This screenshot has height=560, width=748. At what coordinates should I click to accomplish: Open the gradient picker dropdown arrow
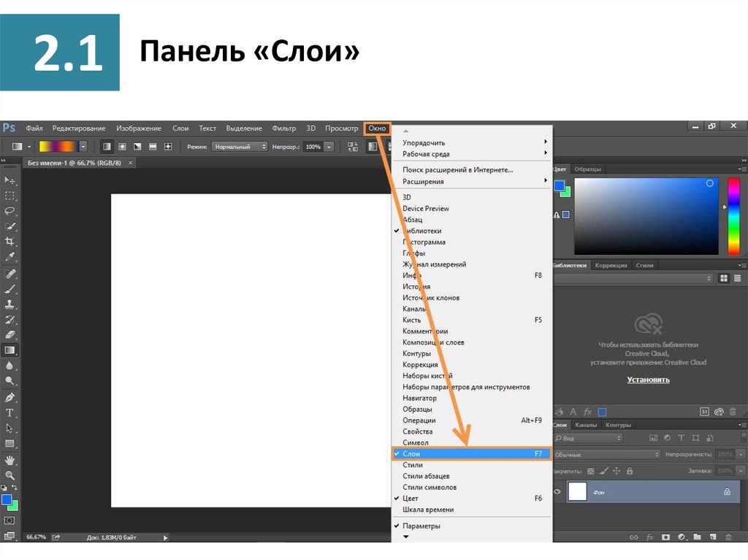(83, 147)
